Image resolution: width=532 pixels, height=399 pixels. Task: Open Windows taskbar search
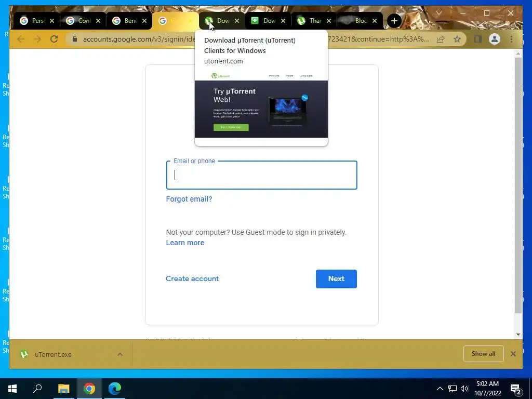point(37,389)
